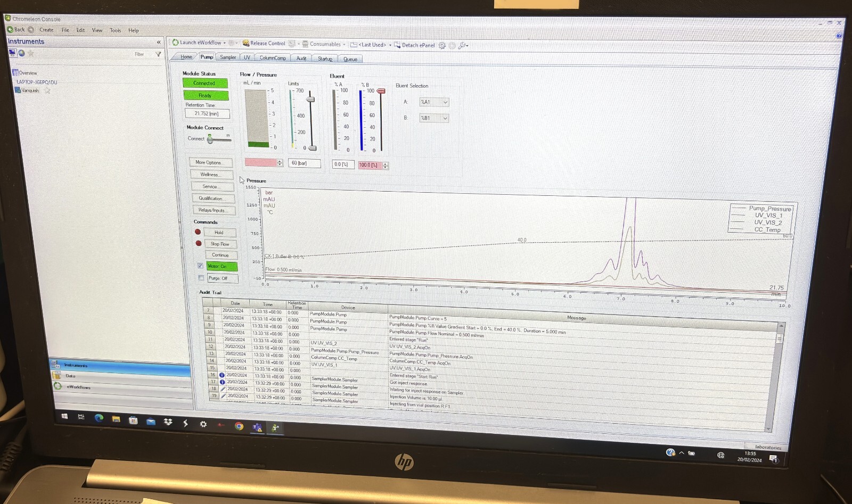Click the Retention Time field showing 21.752
852x504 pixels.
206,113
